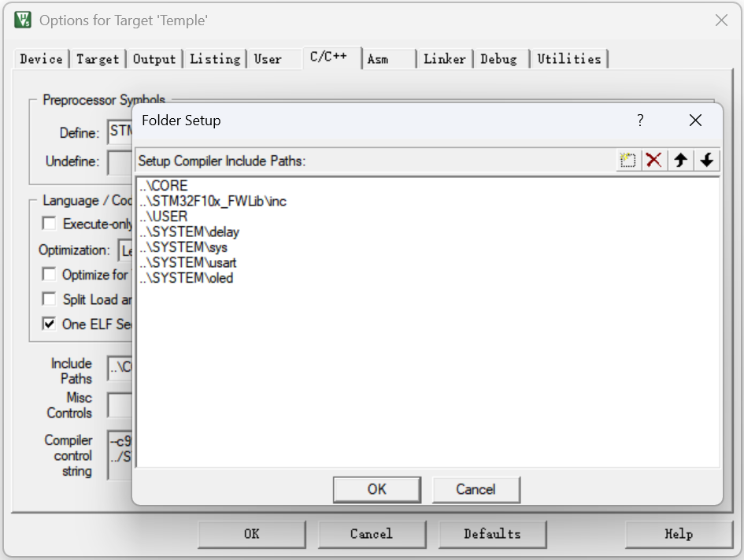
Task: Select the ..\SYSTEM\sys path
Action: (183, 247)
